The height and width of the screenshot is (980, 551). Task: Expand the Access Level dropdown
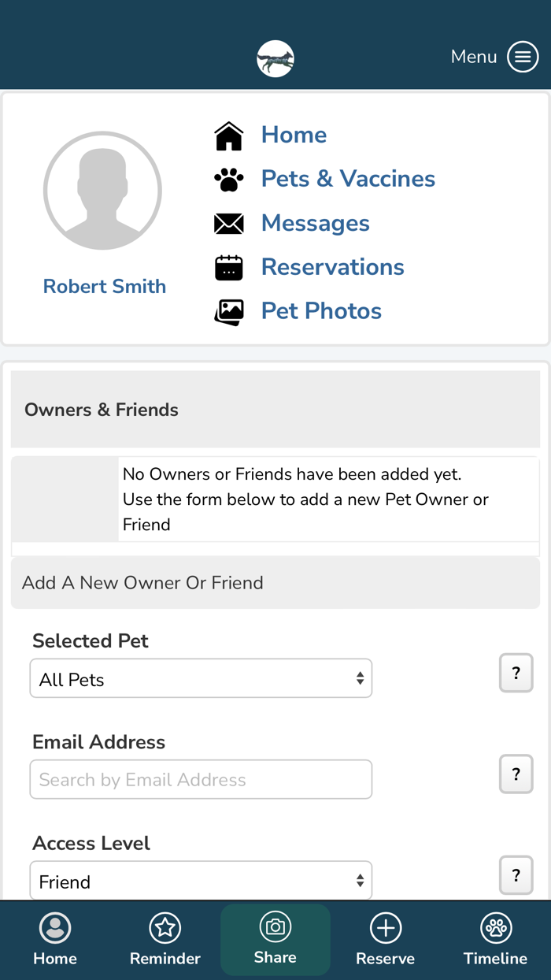coord(201,880)
